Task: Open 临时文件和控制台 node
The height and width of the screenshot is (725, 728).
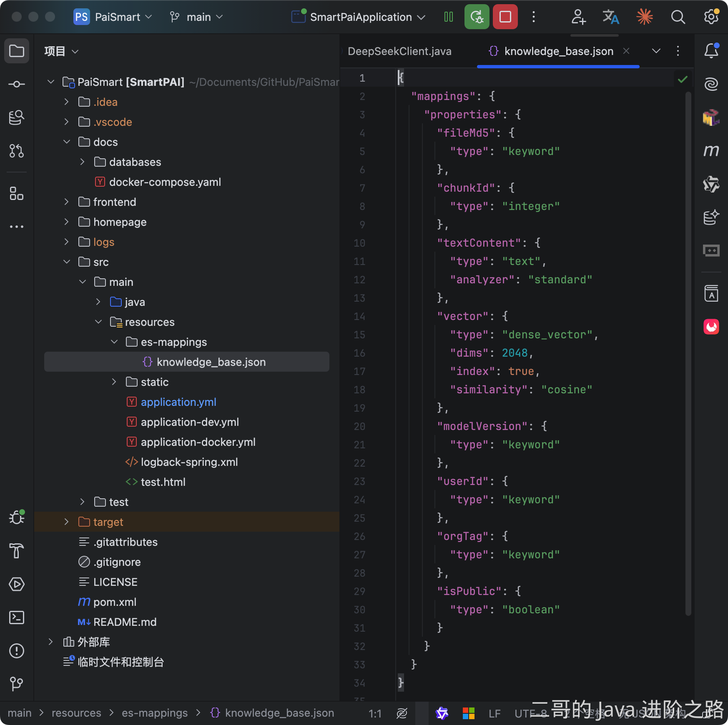Action: 120,662
